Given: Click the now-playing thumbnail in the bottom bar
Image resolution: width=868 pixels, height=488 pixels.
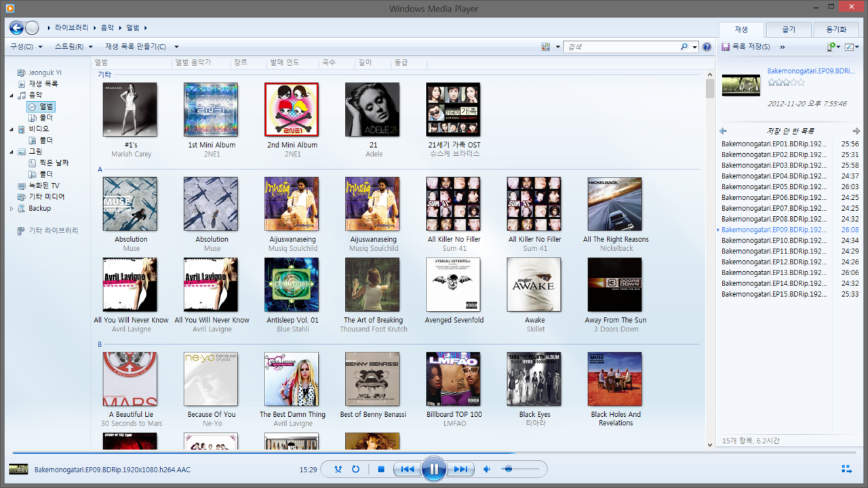Looking at the screenshot, I should (x=18, y=469).
